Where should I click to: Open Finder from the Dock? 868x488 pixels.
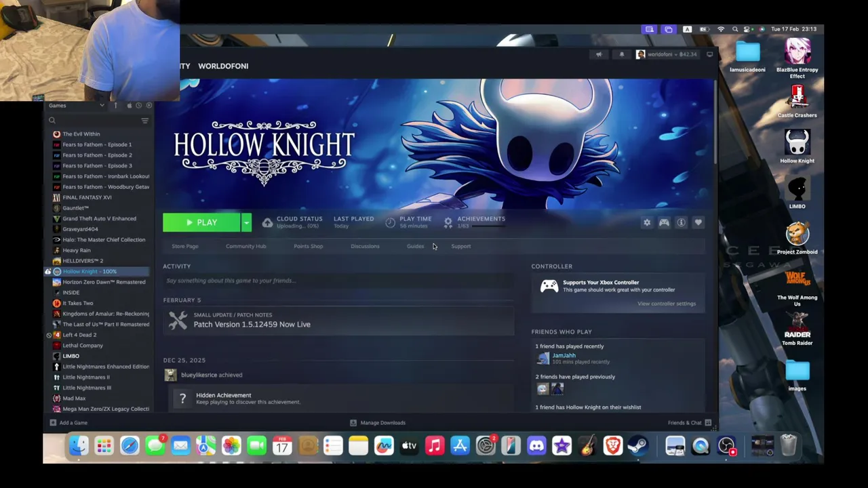tap(79, 445)
